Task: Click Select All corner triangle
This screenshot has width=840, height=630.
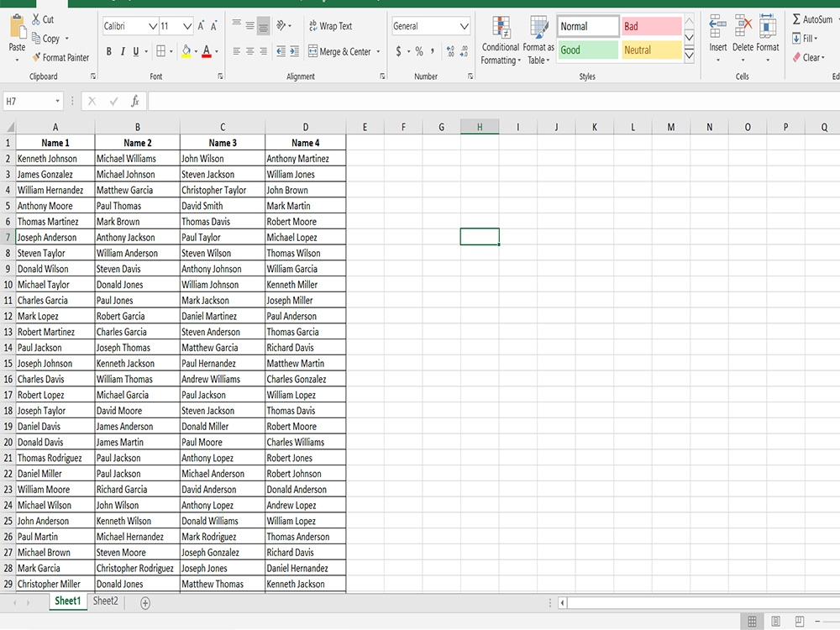Action: pyautogui.click(x=9, y=128)
